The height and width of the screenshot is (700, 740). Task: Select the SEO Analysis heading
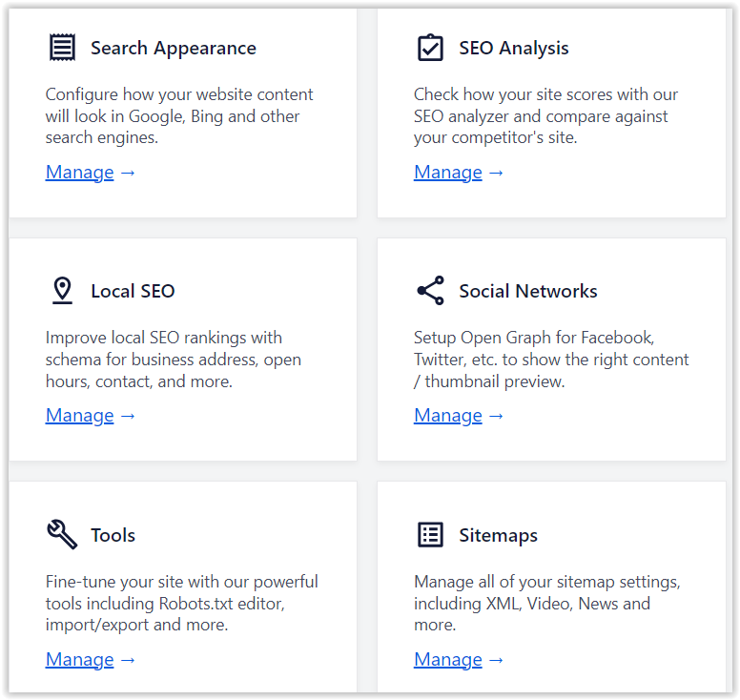[x=513, y=48]
